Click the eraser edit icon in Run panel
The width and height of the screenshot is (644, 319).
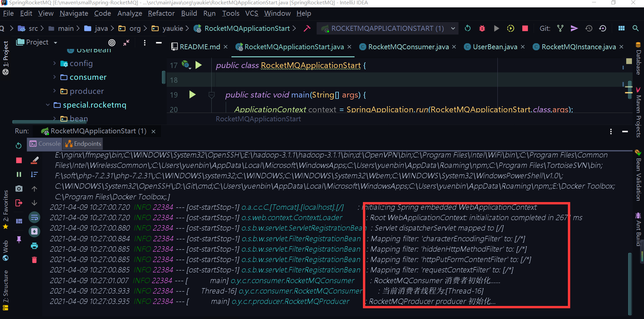(x=34, y=161)
